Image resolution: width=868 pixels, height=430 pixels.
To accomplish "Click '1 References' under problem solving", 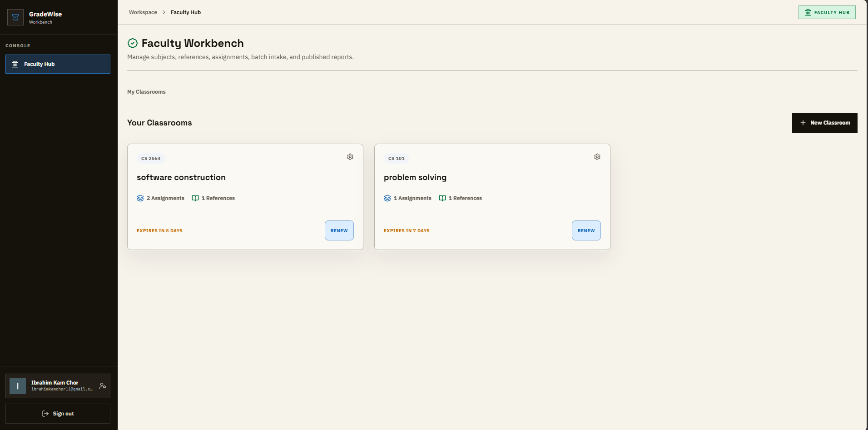I will tap(465, 198).
